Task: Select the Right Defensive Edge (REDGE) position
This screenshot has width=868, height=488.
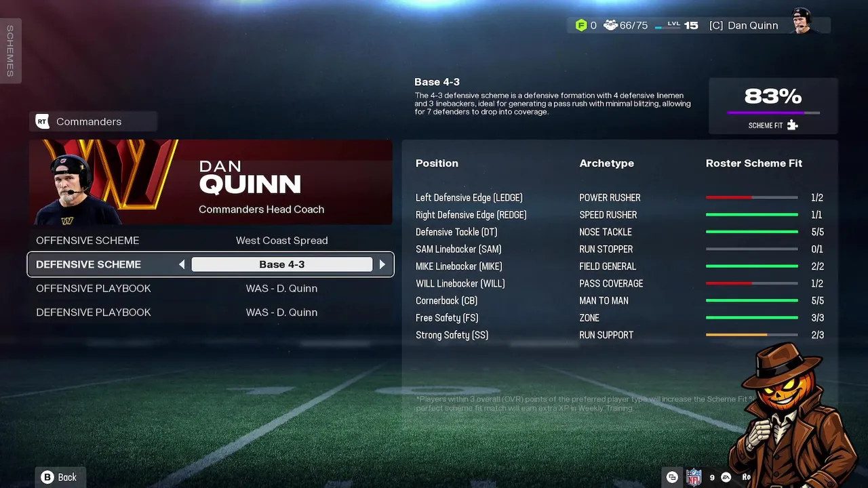Action: tap(471, 215)
